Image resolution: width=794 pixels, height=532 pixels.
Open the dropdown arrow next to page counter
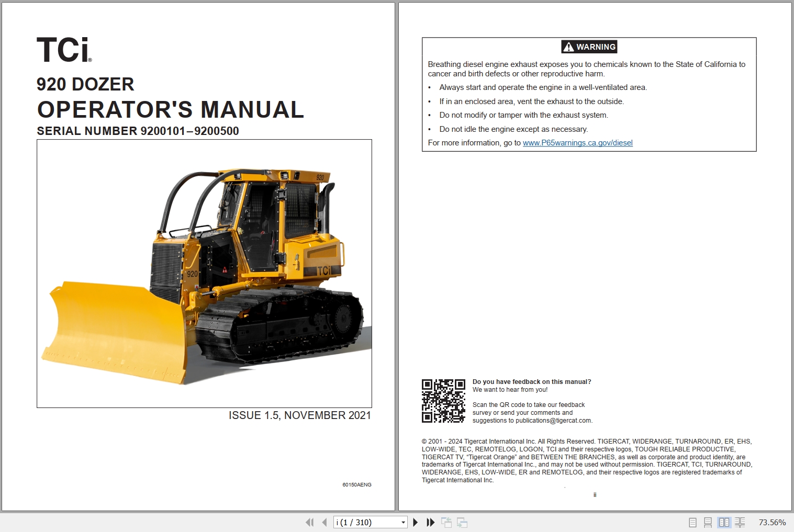pos(403,522)
